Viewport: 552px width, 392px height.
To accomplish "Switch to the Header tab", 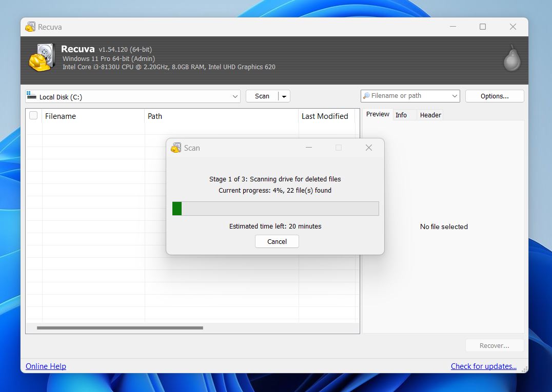I will click(430, 115).
